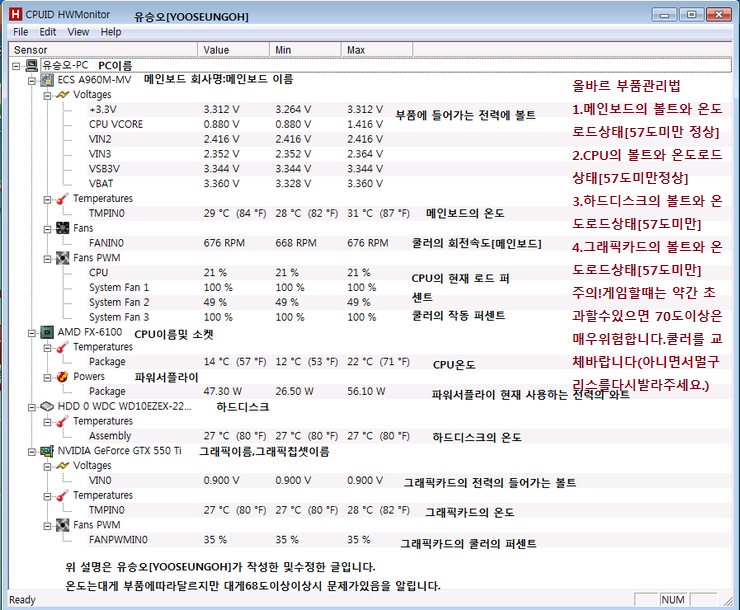Click the HWMonitor app icon in title bar

pos(16,14)
